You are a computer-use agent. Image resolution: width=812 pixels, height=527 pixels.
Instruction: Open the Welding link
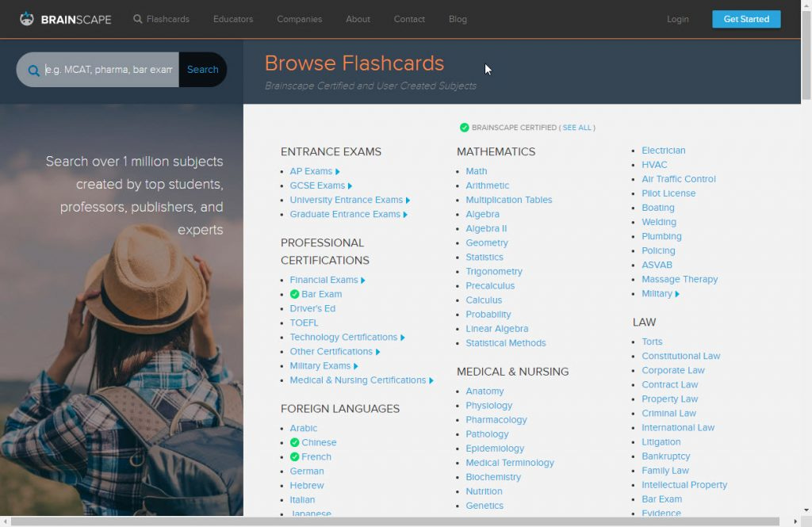coord(659,222)
